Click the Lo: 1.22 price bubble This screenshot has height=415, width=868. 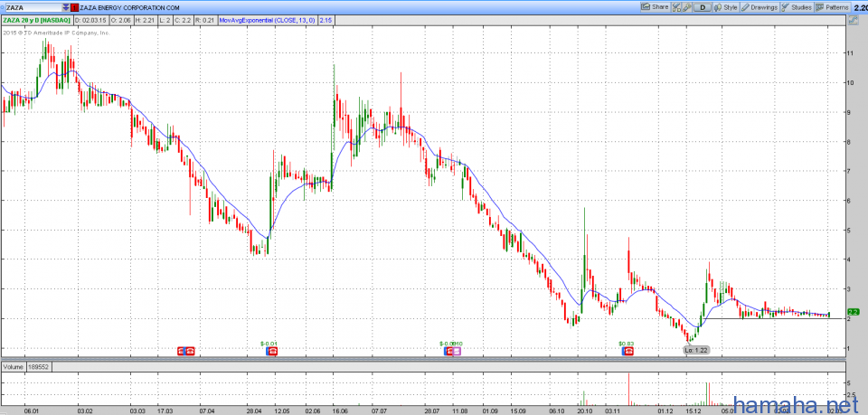pyautogui.click(x=696, y=350)
